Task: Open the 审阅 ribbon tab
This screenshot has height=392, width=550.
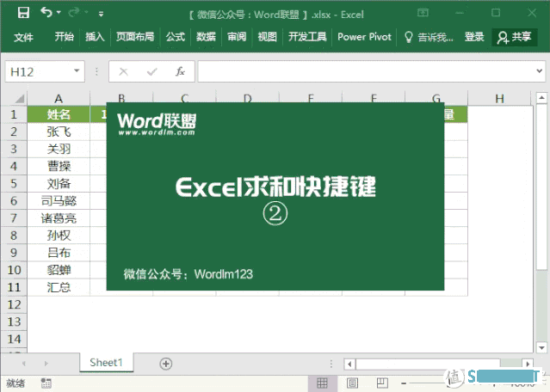Action: [x=237, y=37]
